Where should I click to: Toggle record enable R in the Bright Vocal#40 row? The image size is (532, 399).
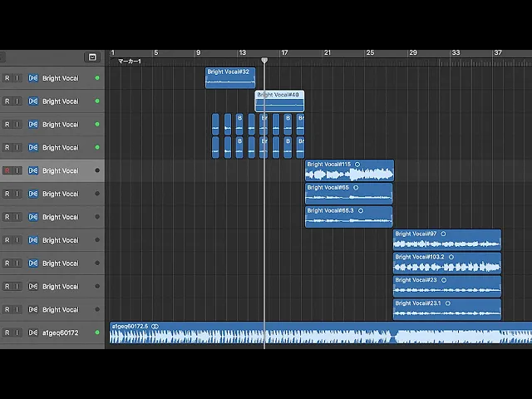[7, 101]
